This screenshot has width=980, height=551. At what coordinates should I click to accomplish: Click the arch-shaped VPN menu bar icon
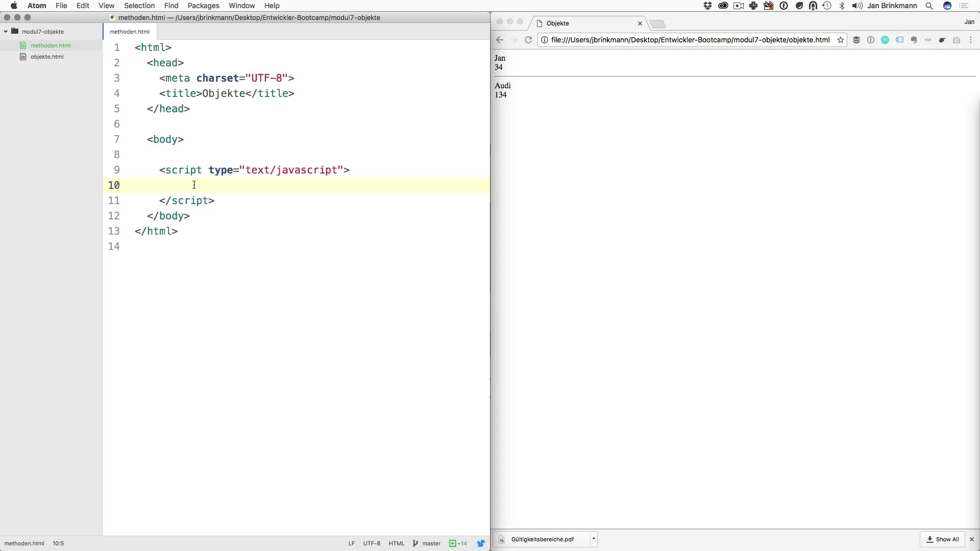[x=813, y=6]
